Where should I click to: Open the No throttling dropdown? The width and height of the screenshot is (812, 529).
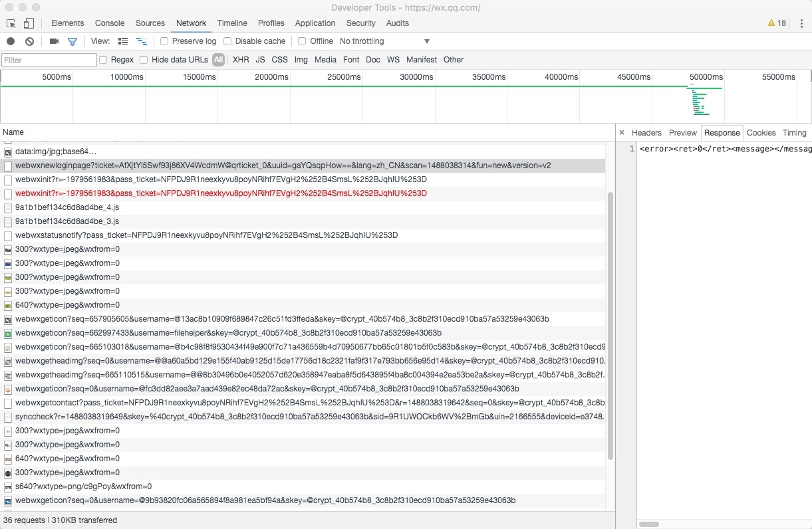point(384,41)
